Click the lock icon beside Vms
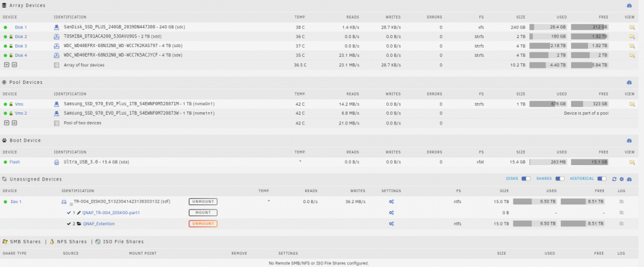Image resolution: width=644 pixels, height=267 pixels. 11,104
